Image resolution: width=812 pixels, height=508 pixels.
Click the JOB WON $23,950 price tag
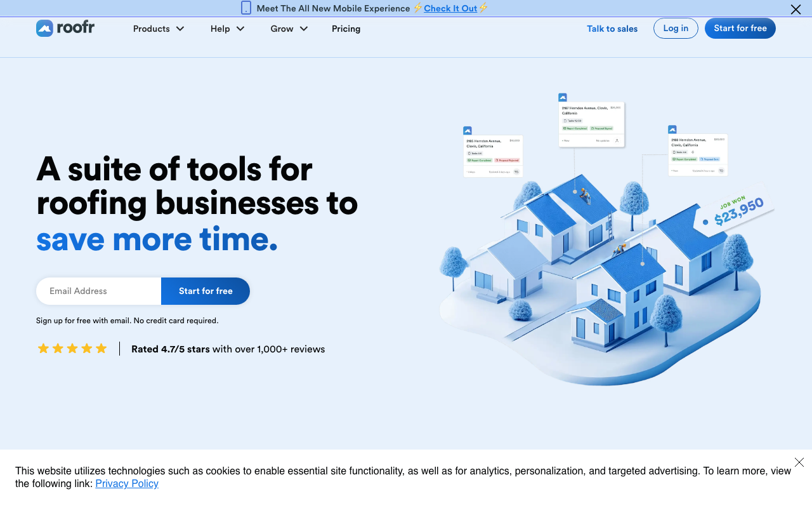[734, 211]
